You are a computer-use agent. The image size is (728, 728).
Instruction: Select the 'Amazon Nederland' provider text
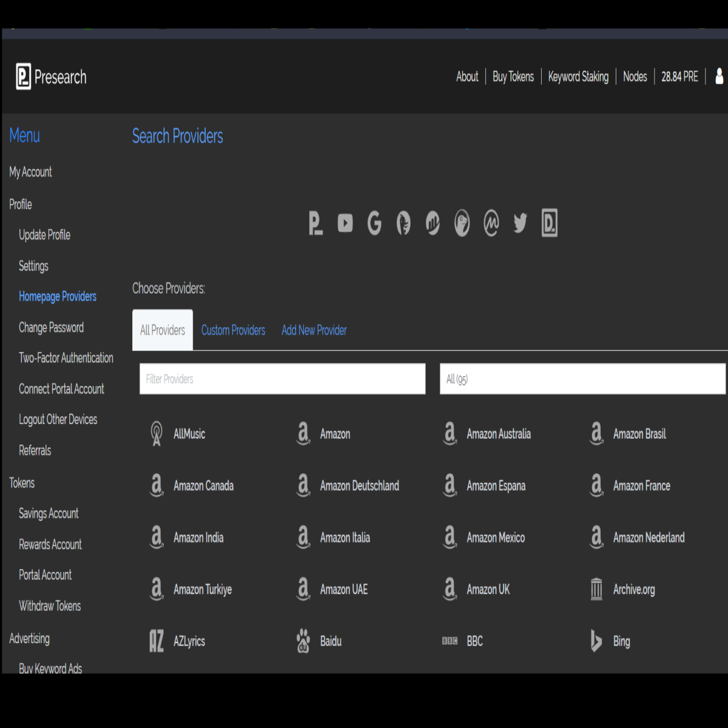[649, 538]
